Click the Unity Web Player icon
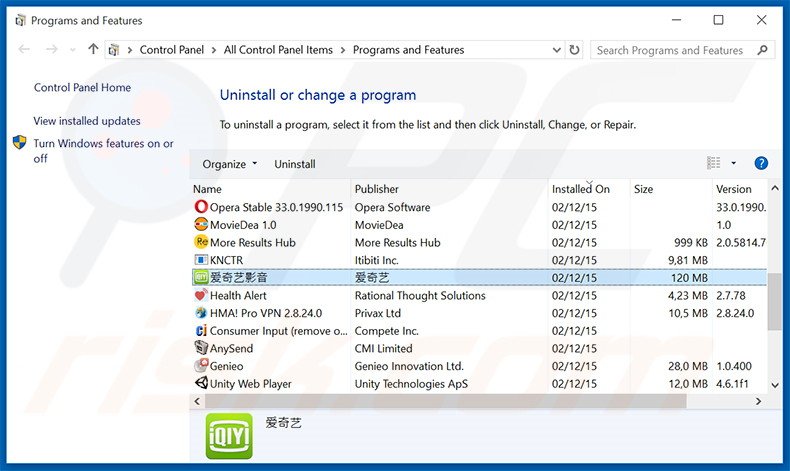The height and width of the screenshot is (471, 790). click(201, 383)
